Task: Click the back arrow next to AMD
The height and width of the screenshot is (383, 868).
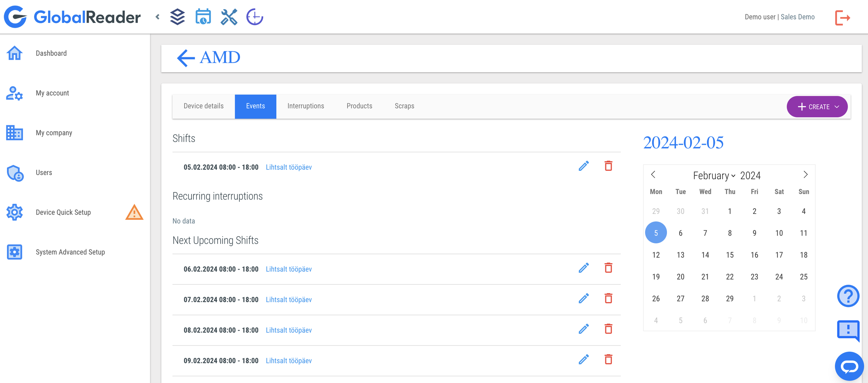Action: click(186, 58)
